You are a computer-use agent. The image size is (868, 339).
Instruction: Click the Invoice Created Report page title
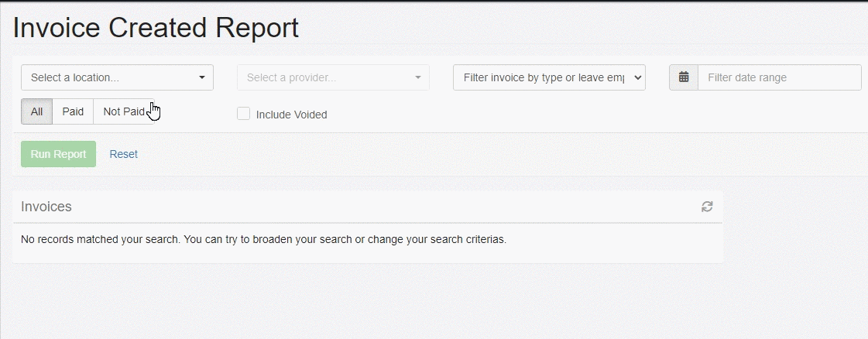156,28
